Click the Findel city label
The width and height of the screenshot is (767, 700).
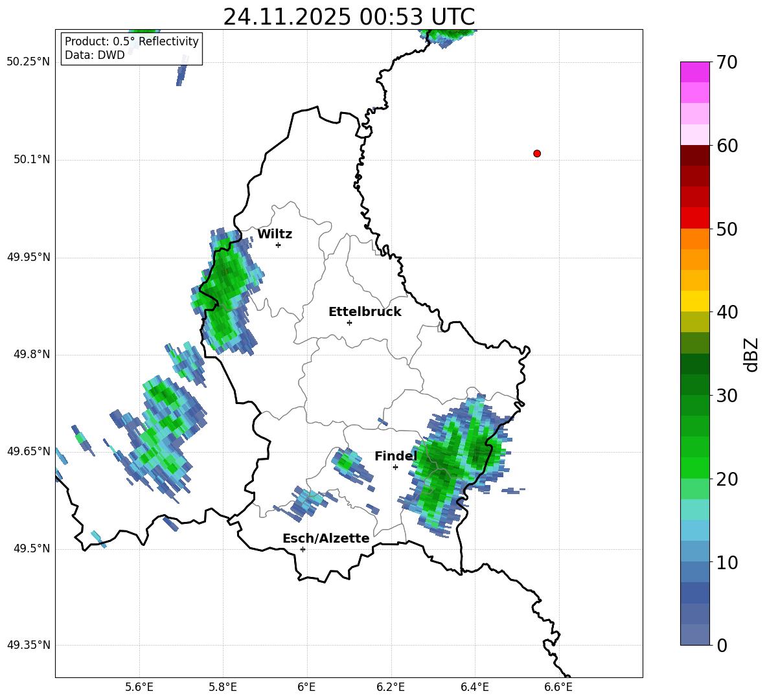[396, 456]
